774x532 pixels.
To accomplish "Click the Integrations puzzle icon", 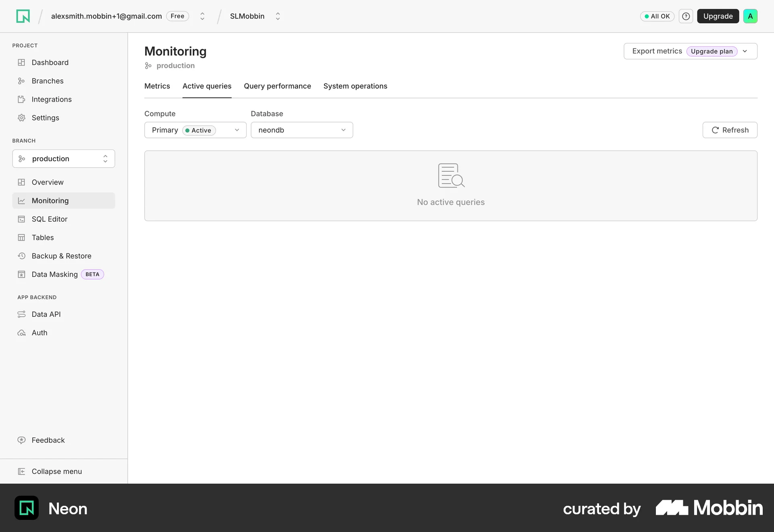I will point(21,99).
